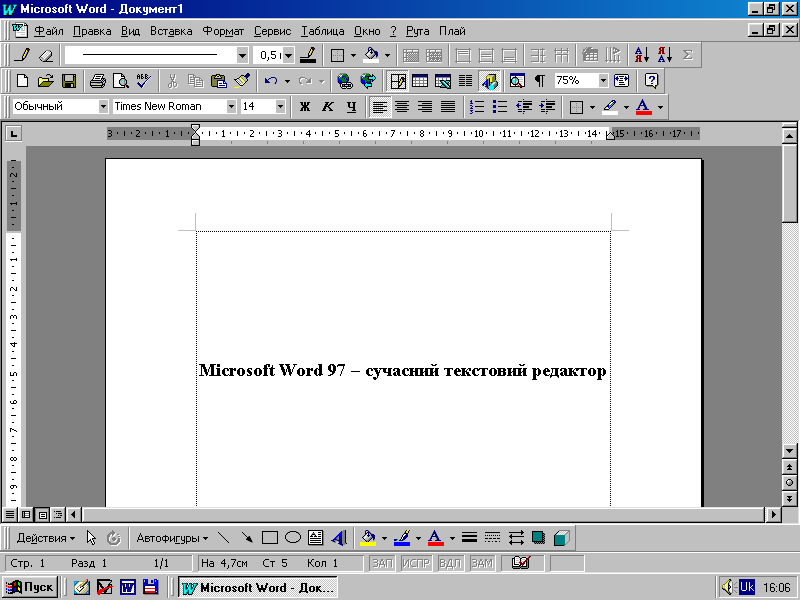Expand the undo history arrow
The image size is (800, 600).
coord(287,81)
